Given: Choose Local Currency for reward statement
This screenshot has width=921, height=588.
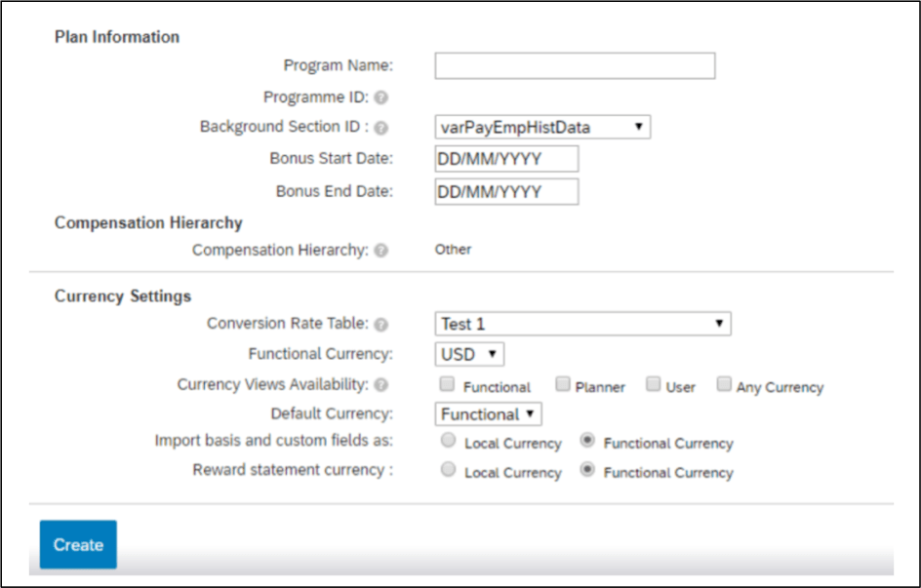Looking at the screenshot, I should (x=449, y=470).
